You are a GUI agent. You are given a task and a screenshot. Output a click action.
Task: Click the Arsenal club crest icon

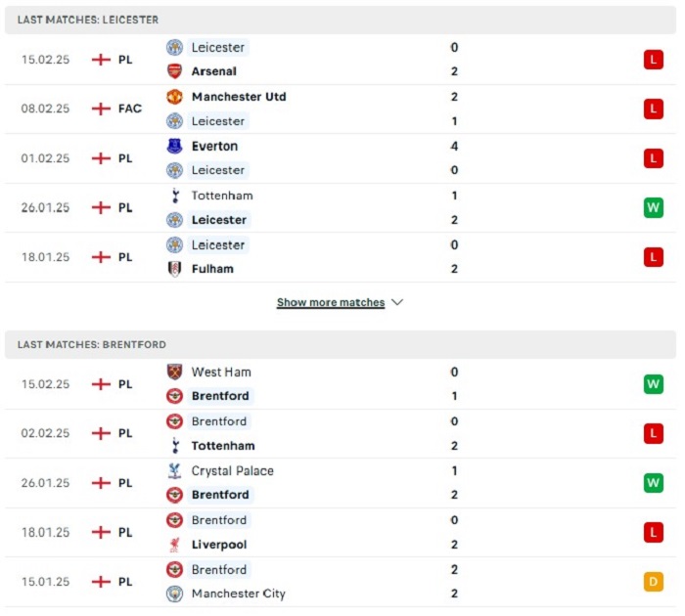(x=175, y=71)
